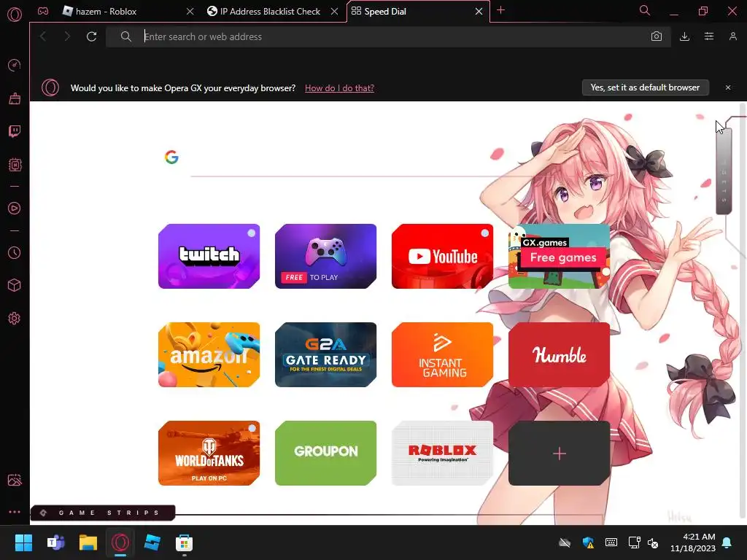Expand the Game Strips bar
The height and width of the screenshot is (560, 747).
pyautogui.click(x=103, y=513)
